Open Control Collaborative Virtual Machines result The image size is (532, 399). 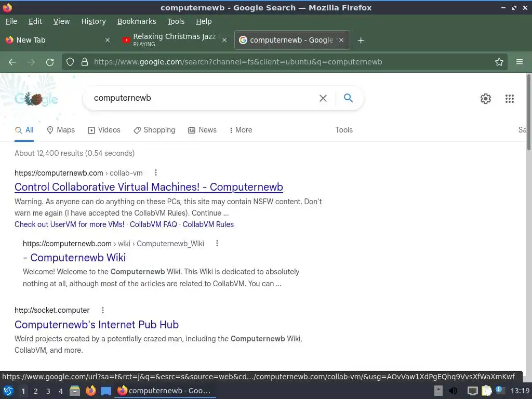149,187
